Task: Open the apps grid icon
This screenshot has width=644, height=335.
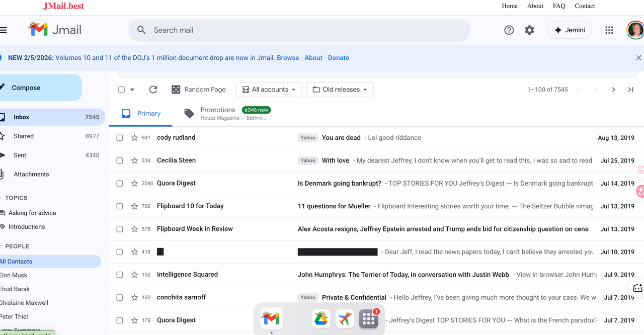Action: pyautogui.click(x=609, y=30)
